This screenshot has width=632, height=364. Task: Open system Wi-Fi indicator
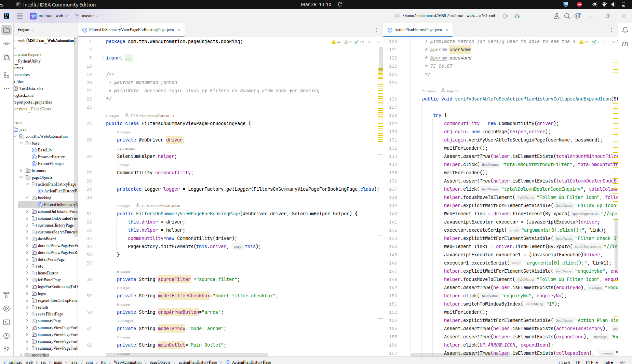(604, 4)
